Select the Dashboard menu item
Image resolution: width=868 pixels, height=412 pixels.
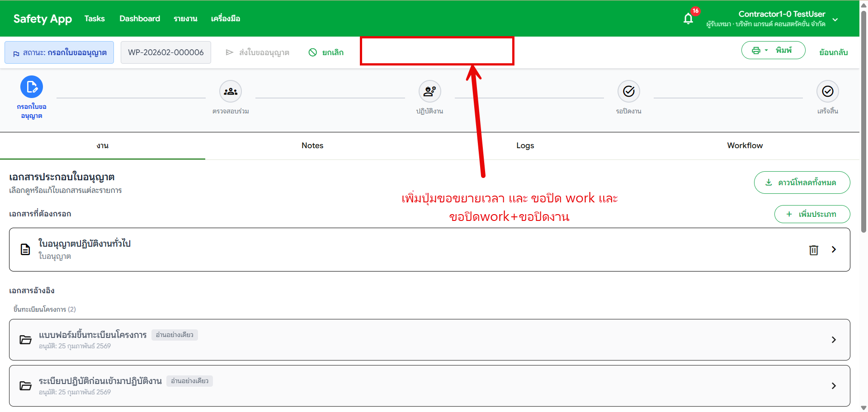coord(139,19)
